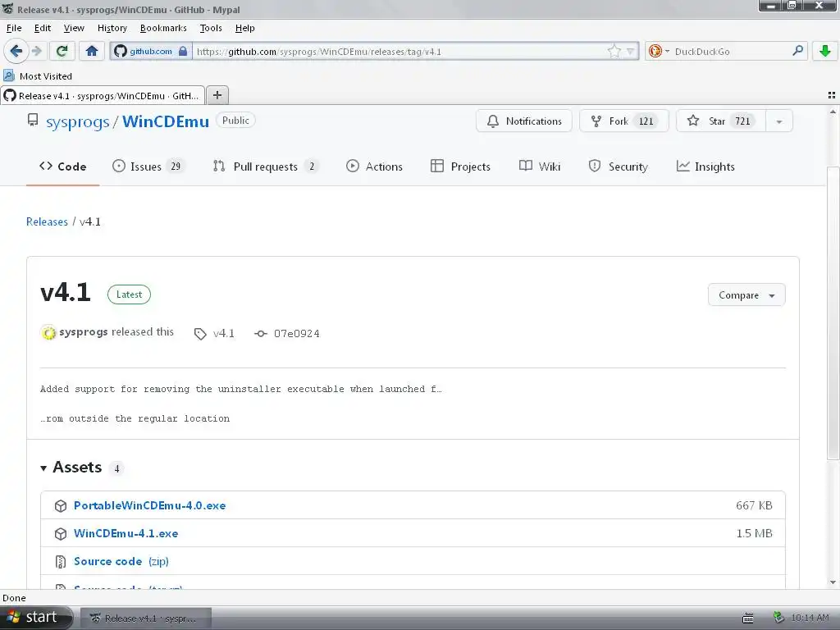Click the keyboard tray icon
The width and height of the screenshot is (840, 630).
pos(748,619)
